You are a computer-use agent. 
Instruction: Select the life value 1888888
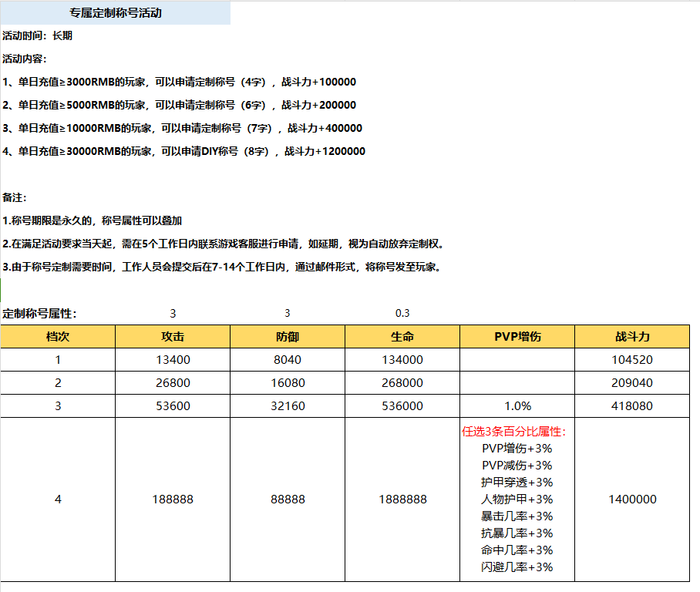point(402,499)
